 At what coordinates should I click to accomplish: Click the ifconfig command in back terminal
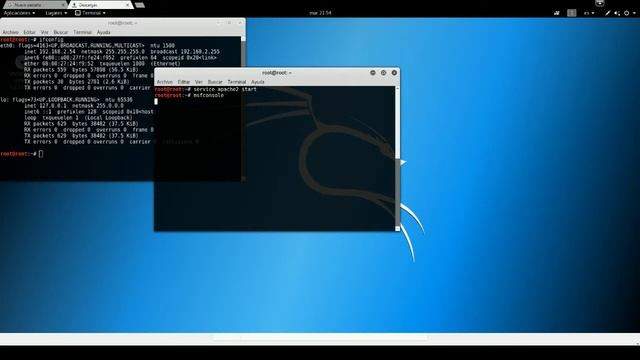click(51, 40)
